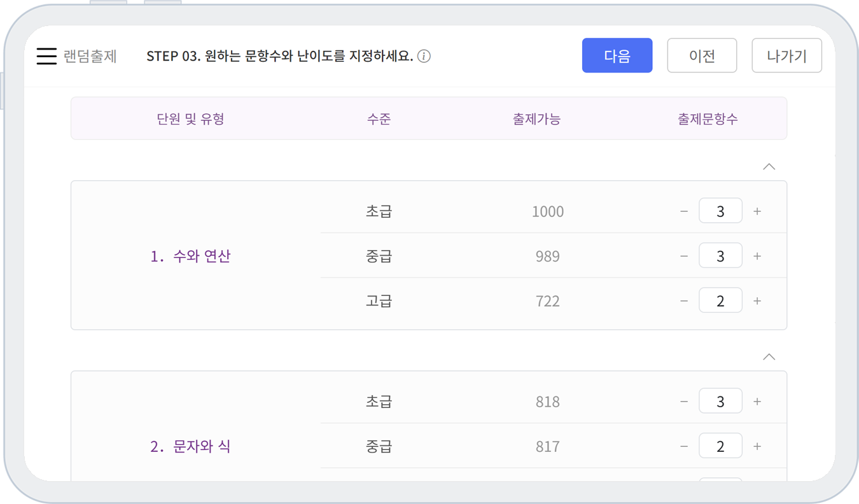The width and height of the screenshot is (859, 504).
Task: Collapse the 문자와 식 section chevron
Action: [769, 357]
